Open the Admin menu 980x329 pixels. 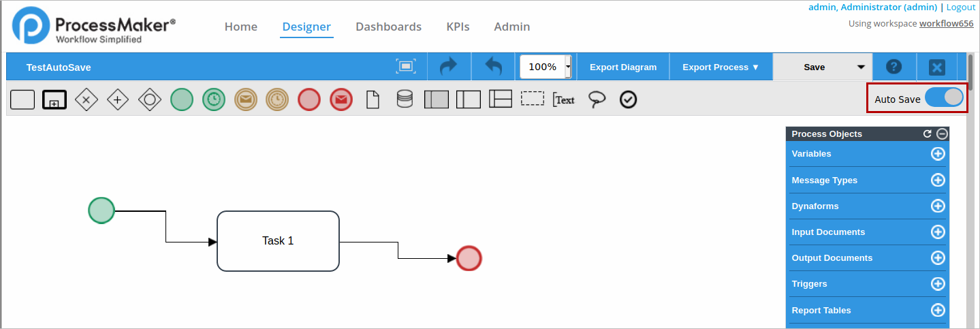coord(511,27)
